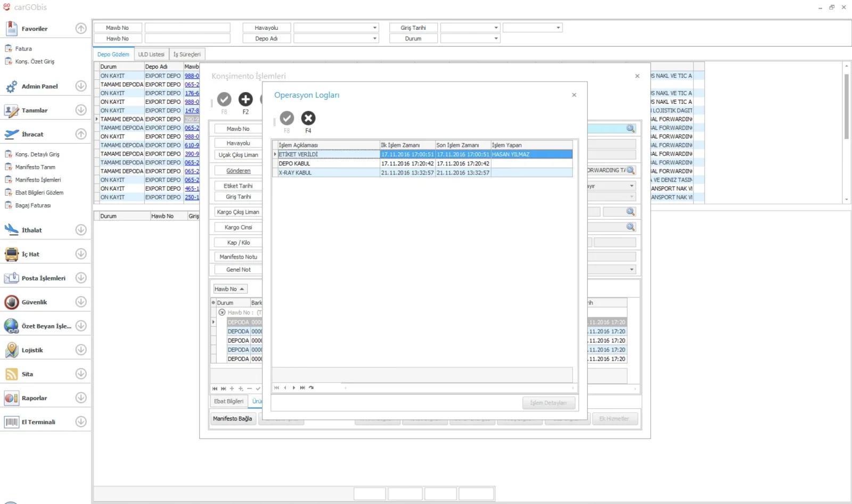This screenshot has width=852, height=504.
Task: Select the DEPO KABUL log row
Action: click(x=425, y=163)
